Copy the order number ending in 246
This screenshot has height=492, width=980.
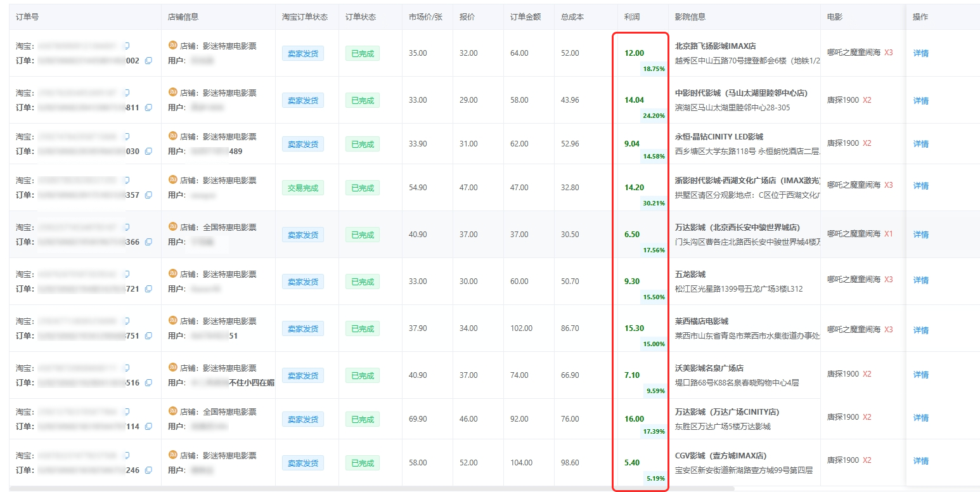[148, 470]
